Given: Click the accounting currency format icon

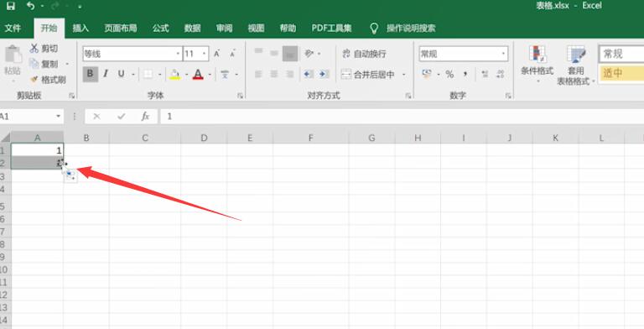Looking at the screenshot, I should (427, 74).
